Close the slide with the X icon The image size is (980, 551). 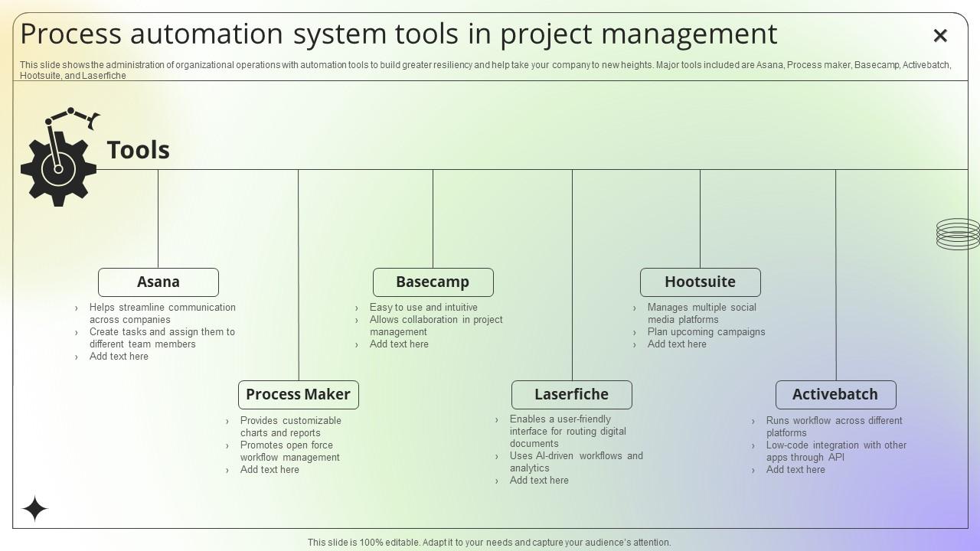940,35
